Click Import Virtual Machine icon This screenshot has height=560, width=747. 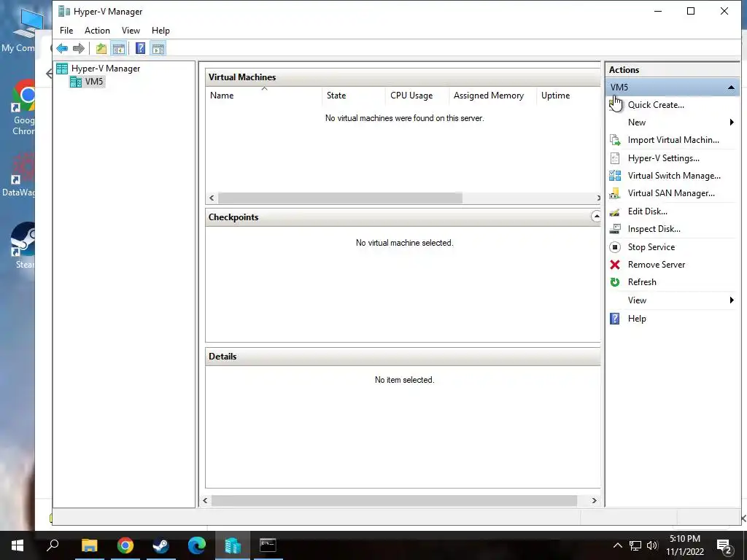(615, 140)
